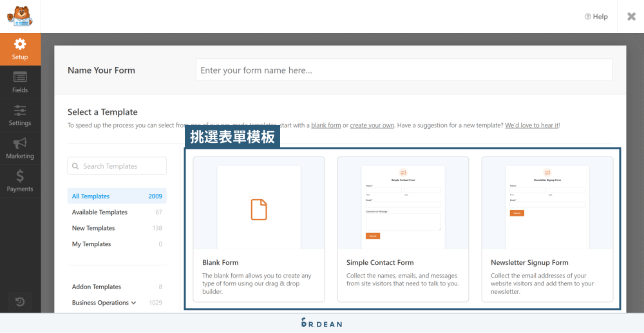Open "We'd love to hear it" link
This screenshot has height=333, width=644.
pos(532,125)
